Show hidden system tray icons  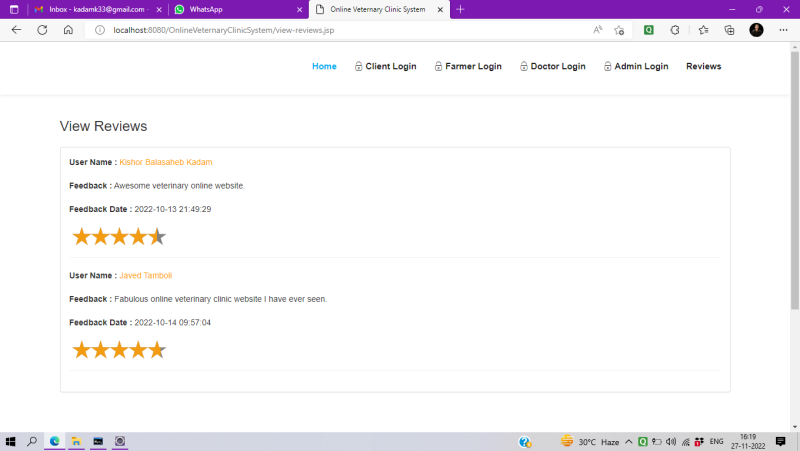629,442
